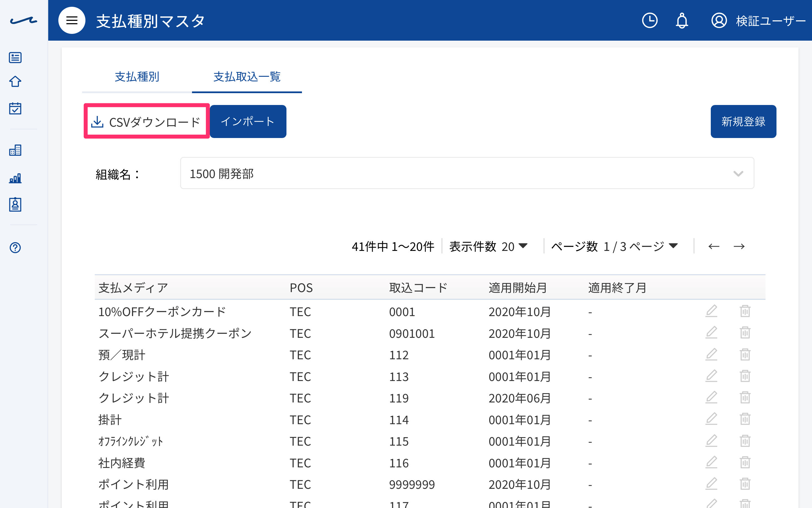
Task: Delete the スーパーホテル提携クーポン row
Action: [745, 333]
